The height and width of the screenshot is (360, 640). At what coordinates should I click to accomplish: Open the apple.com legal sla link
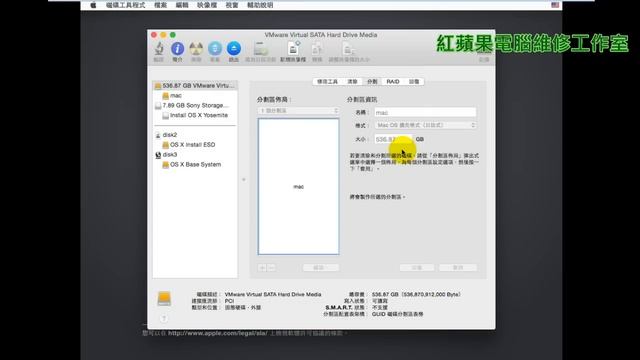[x=218, y=333]
